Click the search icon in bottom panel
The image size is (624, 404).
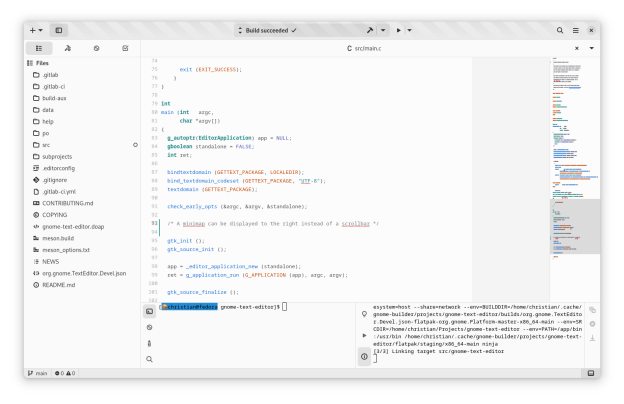(x=149, y=358)
